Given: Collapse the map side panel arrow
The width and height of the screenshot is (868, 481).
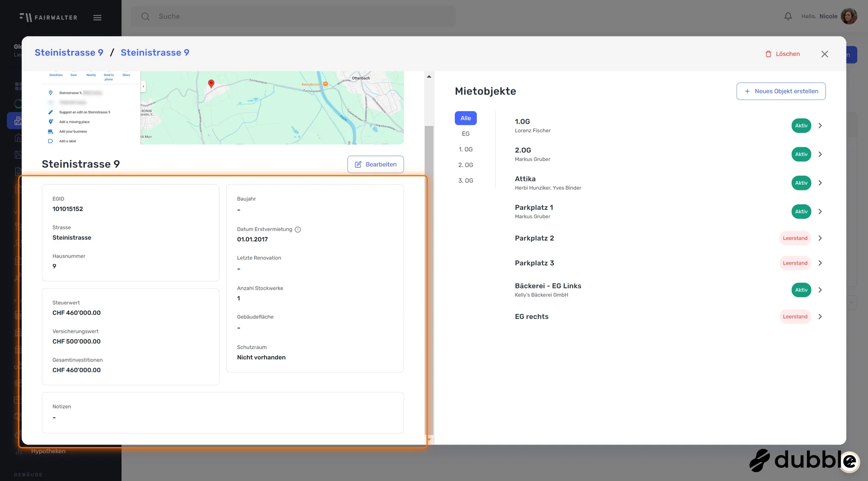Looking at the screenshot, I should [x=143, y=86].
